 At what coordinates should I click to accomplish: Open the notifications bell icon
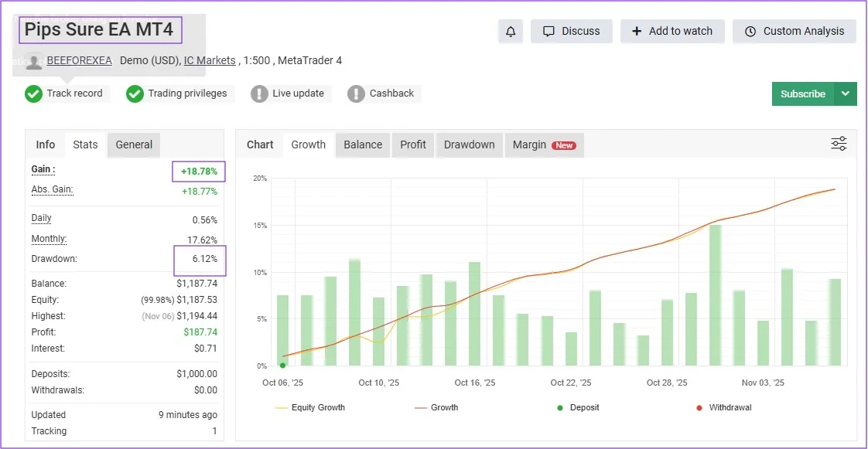click(x=510, y=32)
